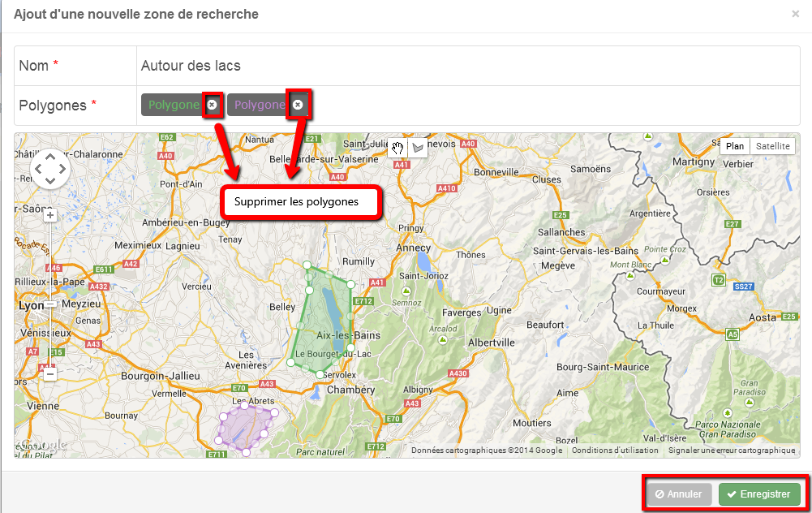Pan map left with arrow control
Viewport: 812px width, 513px height.
[38, 169]
